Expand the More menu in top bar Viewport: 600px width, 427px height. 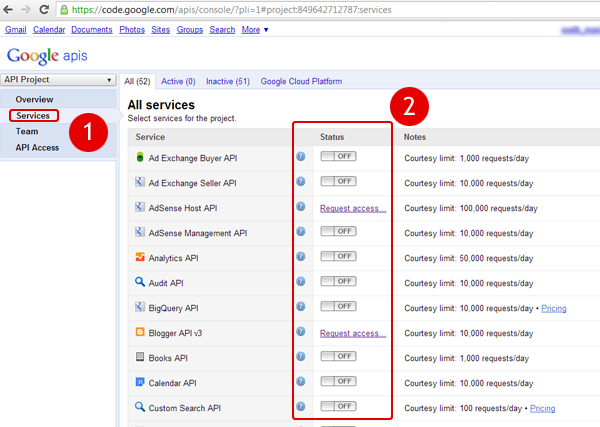coord(255,30)
